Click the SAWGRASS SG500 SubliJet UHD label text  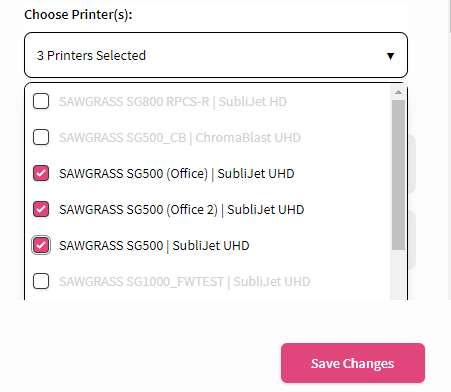[x=154, y=245]
